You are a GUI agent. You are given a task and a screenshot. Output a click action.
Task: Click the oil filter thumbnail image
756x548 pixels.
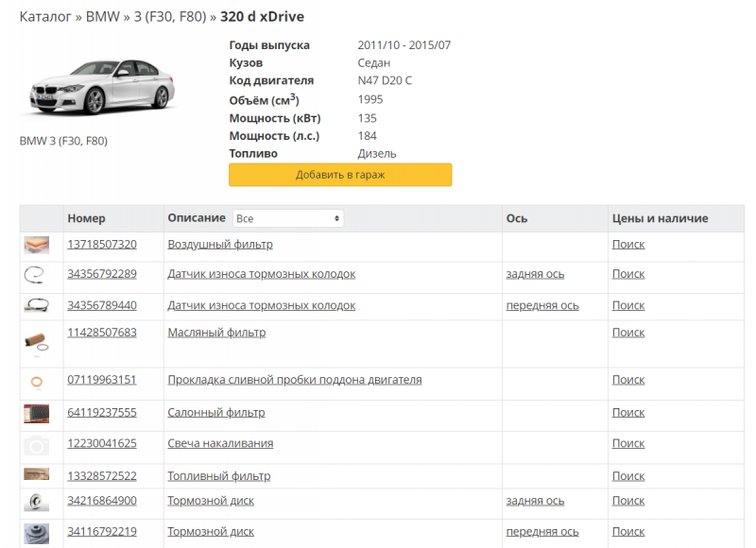[x=37, y=343]
